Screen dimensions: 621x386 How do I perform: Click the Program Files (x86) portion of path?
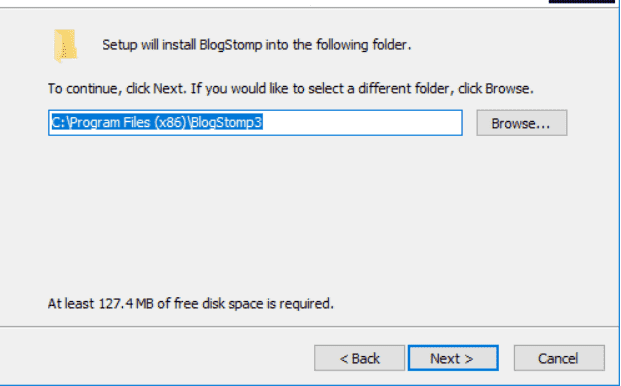[128, 122]
